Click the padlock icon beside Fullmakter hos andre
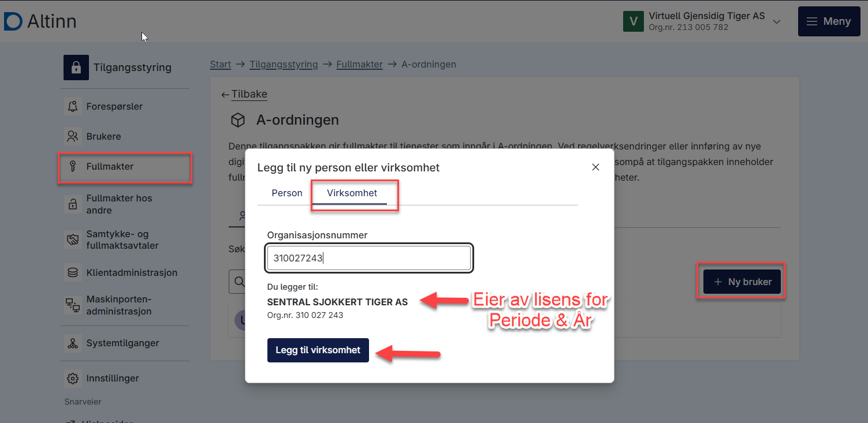868x423 pixels. 73,204
